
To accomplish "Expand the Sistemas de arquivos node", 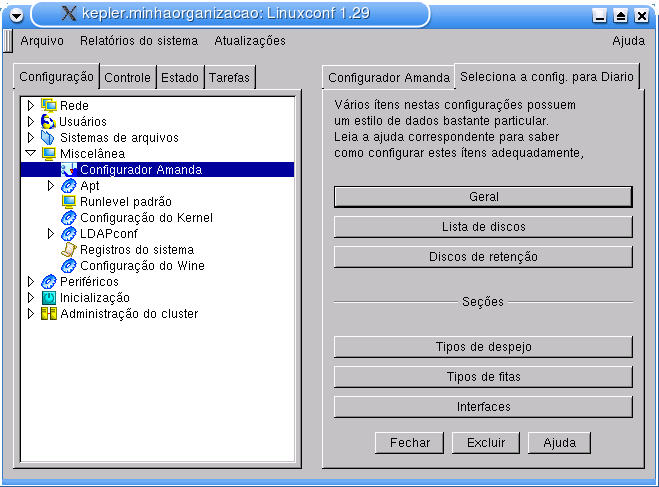I will (30, 137).
